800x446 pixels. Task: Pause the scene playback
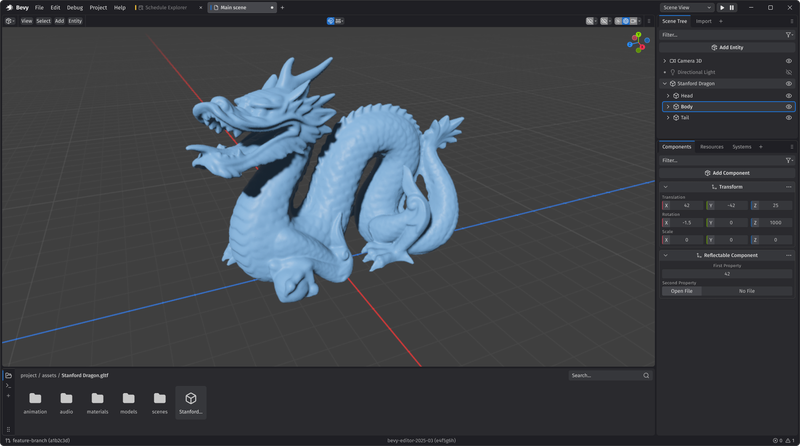coord(732,7)
